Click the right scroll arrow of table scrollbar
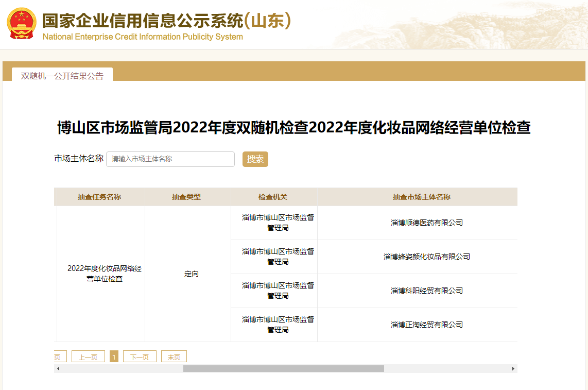Screen dimensions: 588x390 (x=513, y=368)
